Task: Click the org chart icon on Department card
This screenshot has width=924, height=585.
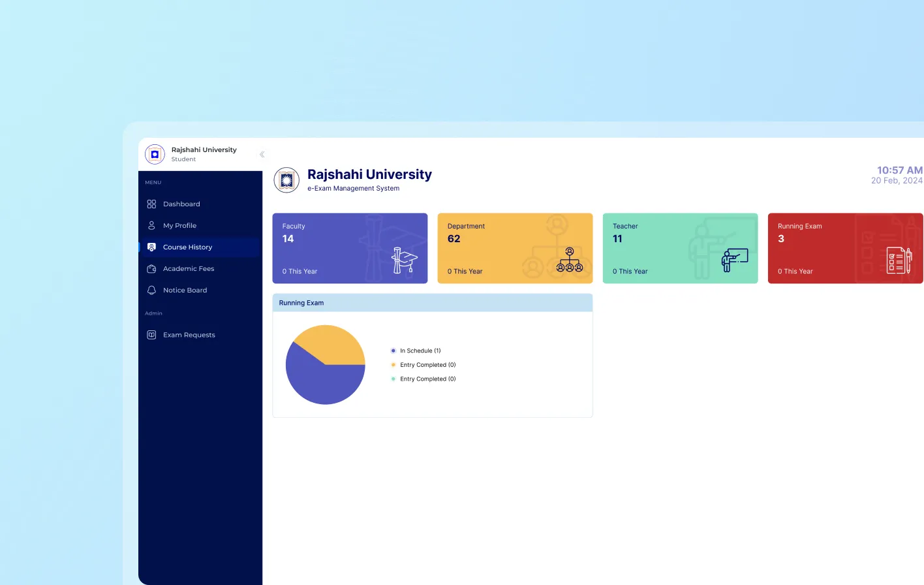Action: coord(569,260)
